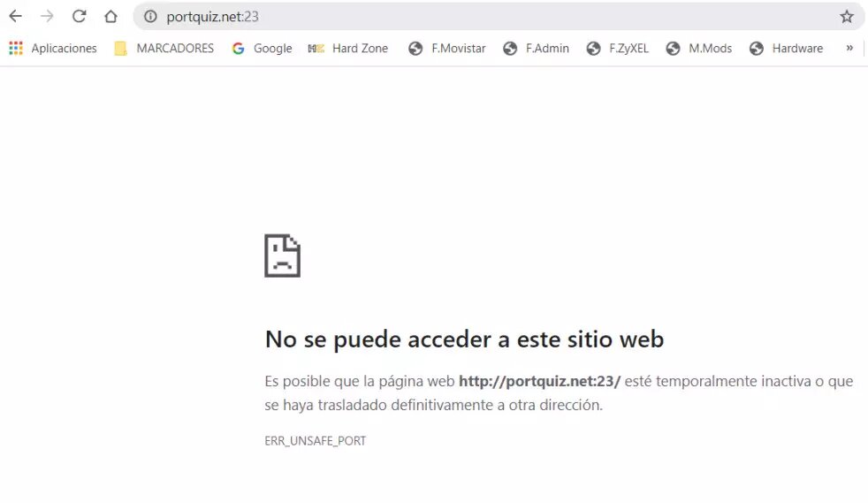Open the M.Mods bookmark
This screenshot has height=503, width=868.
point(699,49)
